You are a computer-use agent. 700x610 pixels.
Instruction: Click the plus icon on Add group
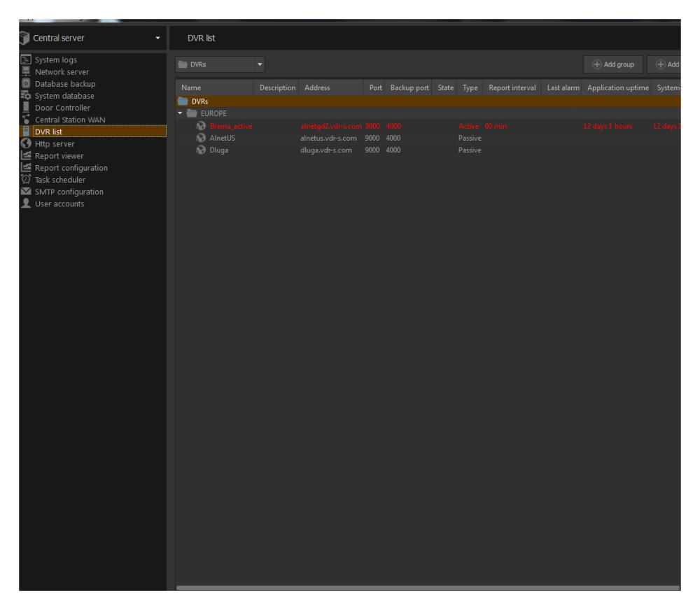pos(596,64)
